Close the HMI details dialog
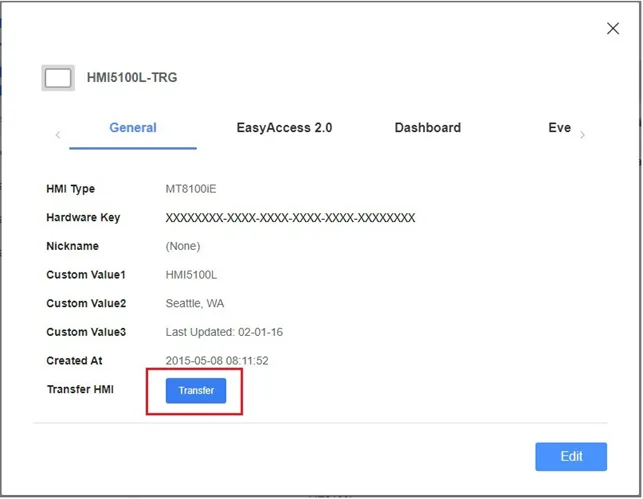Screen dimensions: 643x499 click(x=613, y=28)
